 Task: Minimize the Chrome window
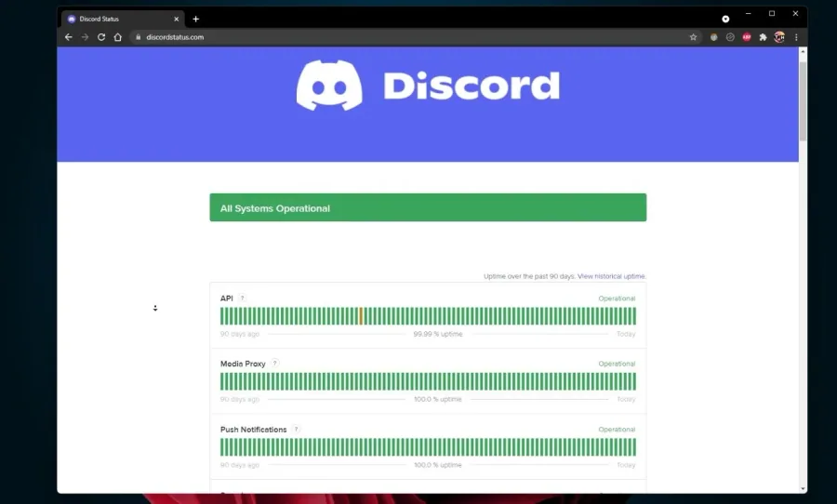tap(749, 14)
